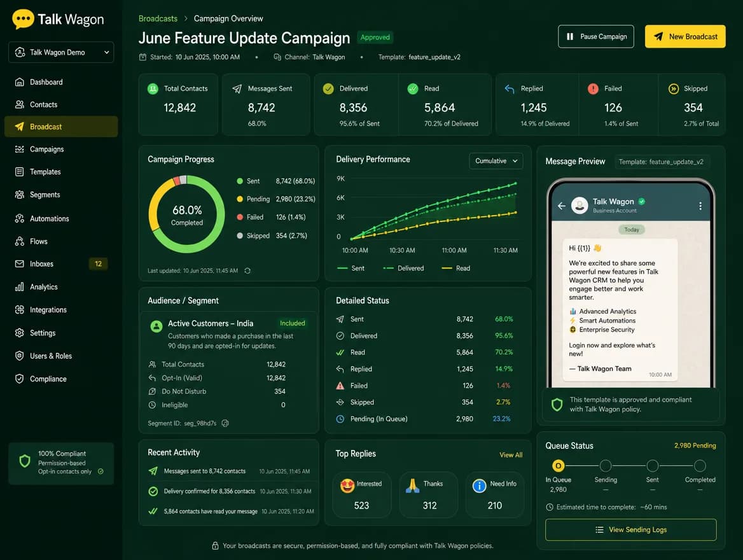Click the Interested reply card

pyautogui.click(x=361, y=494)
